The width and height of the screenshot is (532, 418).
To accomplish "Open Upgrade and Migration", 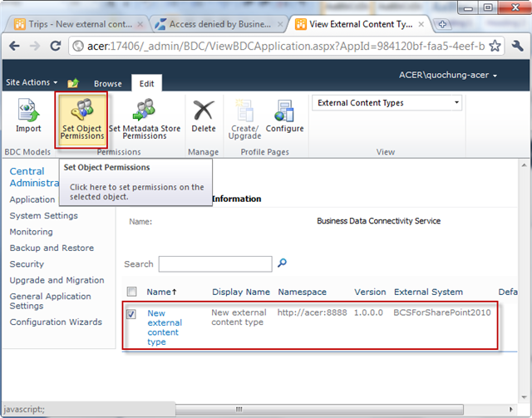I will [57, 280].
